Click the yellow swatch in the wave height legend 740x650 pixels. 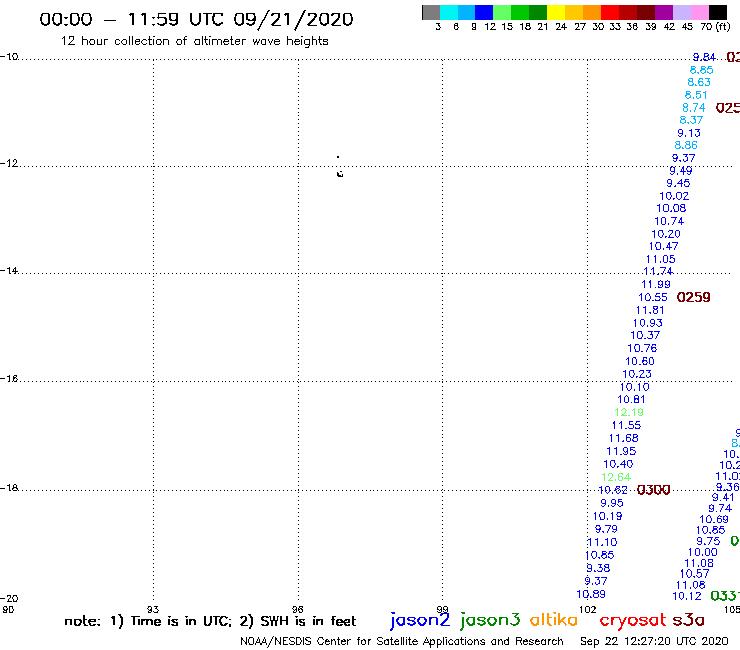(556, 12)
